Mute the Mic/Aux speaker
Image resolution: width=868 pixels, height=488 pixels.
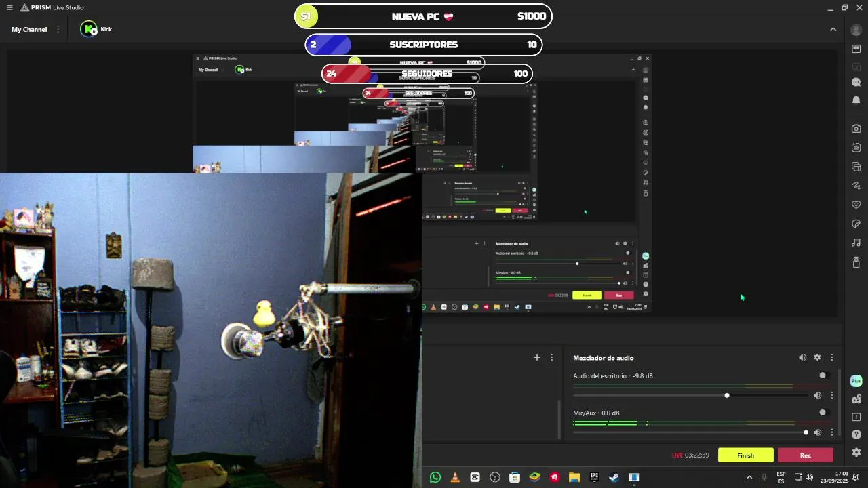point(817,432)
